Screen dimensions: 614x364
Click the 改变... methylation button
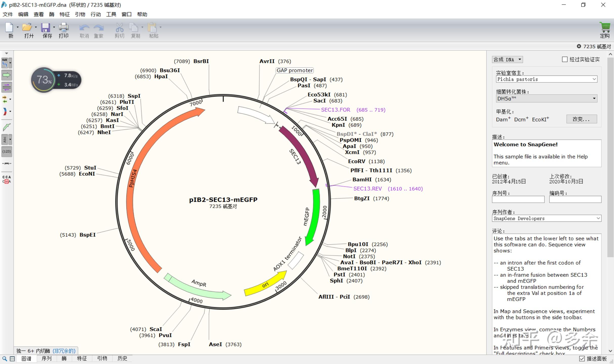pyautogui.click(x=581, y=119)
